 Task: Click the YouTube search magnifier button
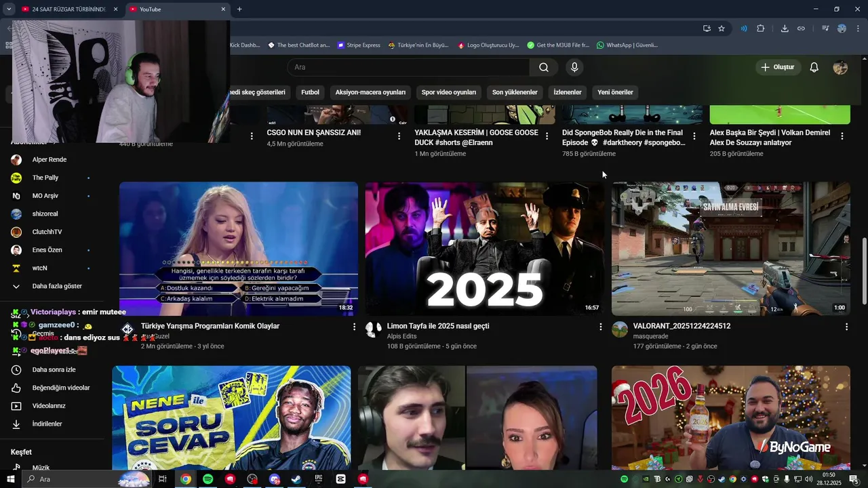(x=544, y=67)
